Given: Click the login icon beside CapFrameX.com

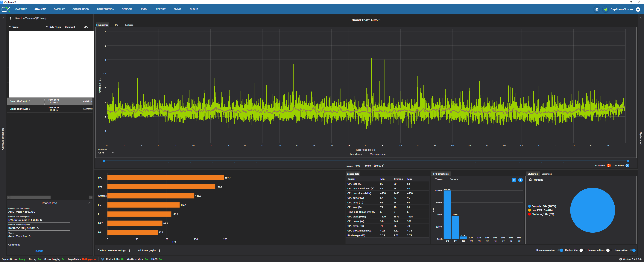Looking at the screenshot, I should 605,10.
